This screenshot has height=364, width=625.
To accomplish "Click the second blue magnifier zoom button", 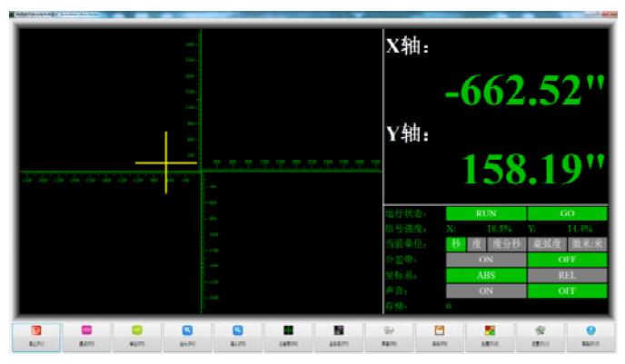I will [x=236, y=335].
